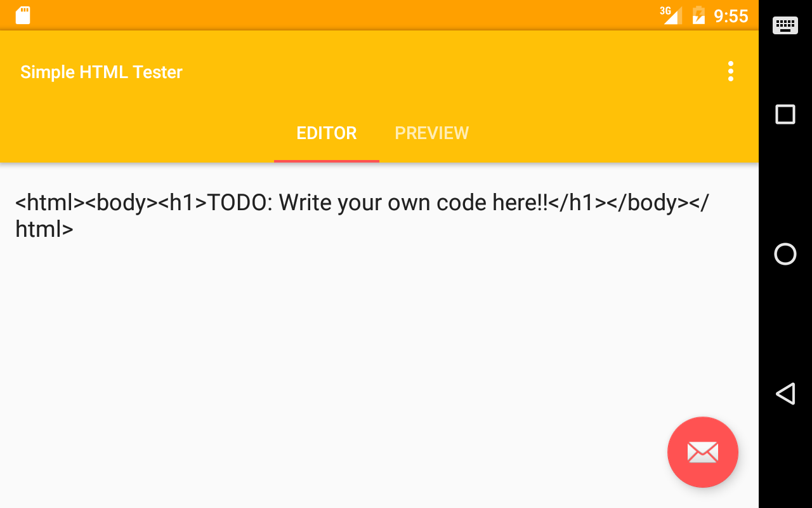This screenshot has height=508, width=812.
Task: Click the Simple HTML Tester title
Action: click(x=101, y=72)
